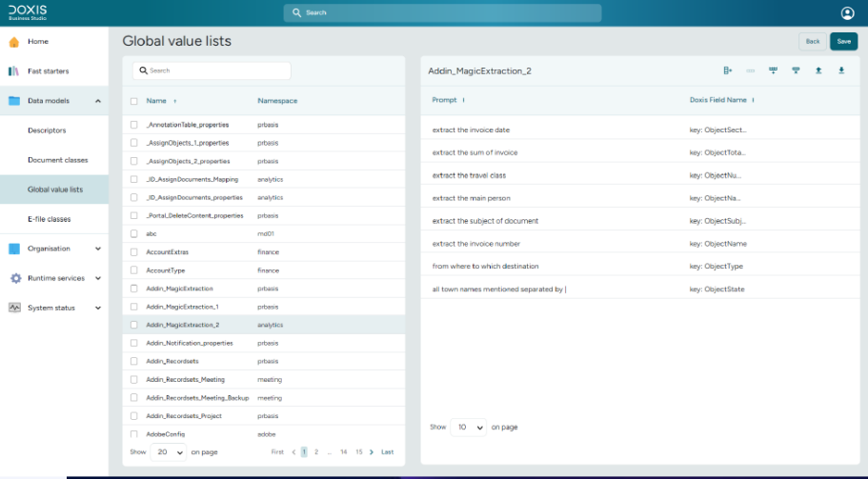Click the Runtime services gear icon
This screenshot has height=479, width=868.
pos(15,278)
